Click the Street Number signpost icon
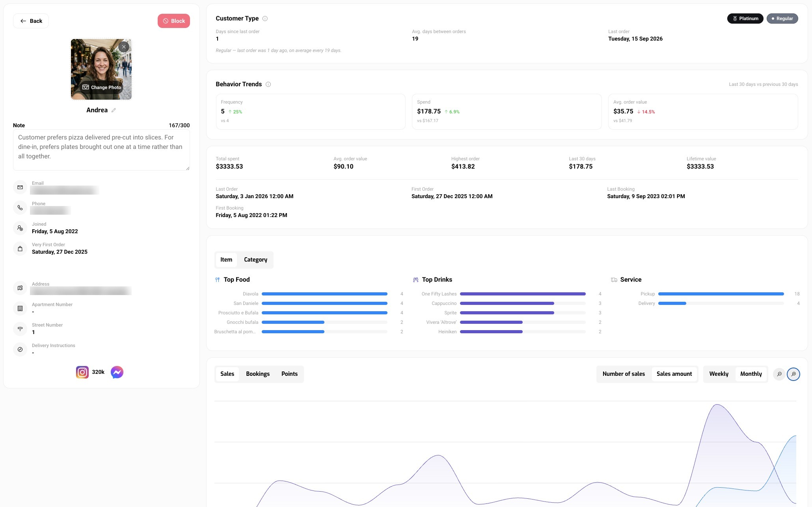Image resolution: width=812 pixels, height=507 pixels. [x=20, y=329]
